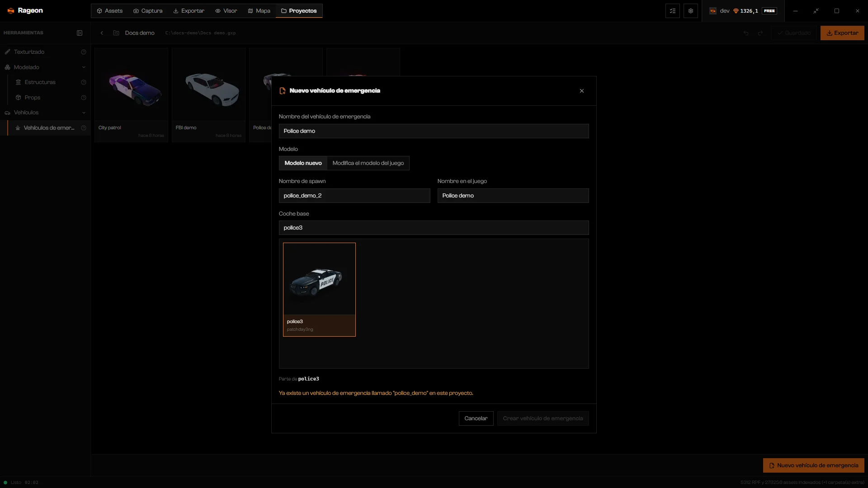Viewport: 868px width, 488px height.
Task: Select the Modelo nuevo option
Action: point(303,163)
